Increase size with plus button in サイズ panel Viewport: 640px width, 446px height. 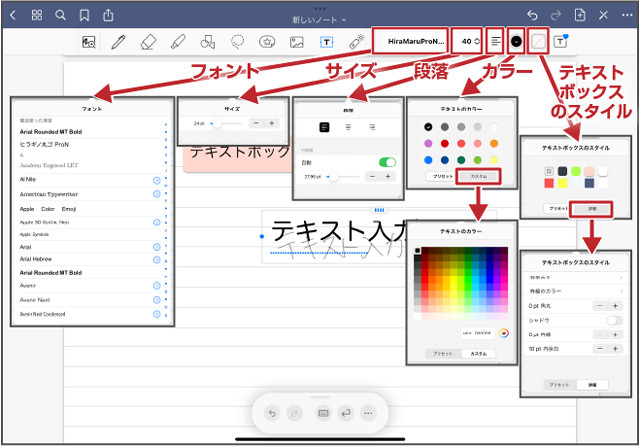pyautogui.click(x=272, y=123)
